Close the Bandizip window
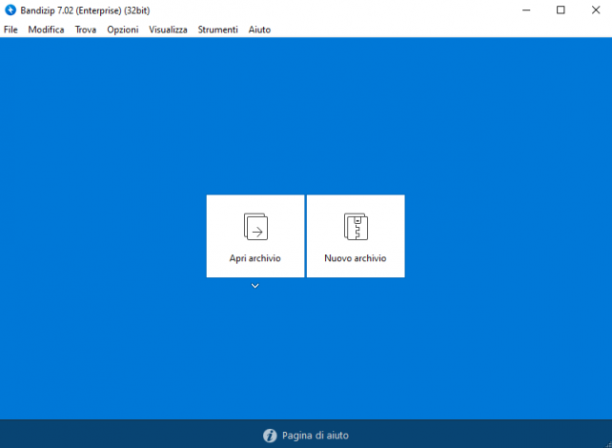This screenshot has height=448, width=612. click(x=596, y=10)
